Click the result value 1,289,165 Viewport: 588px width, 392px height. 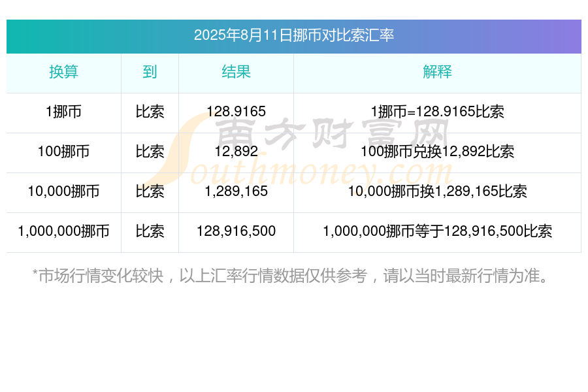pyautogui.click(x=236, y=191)
